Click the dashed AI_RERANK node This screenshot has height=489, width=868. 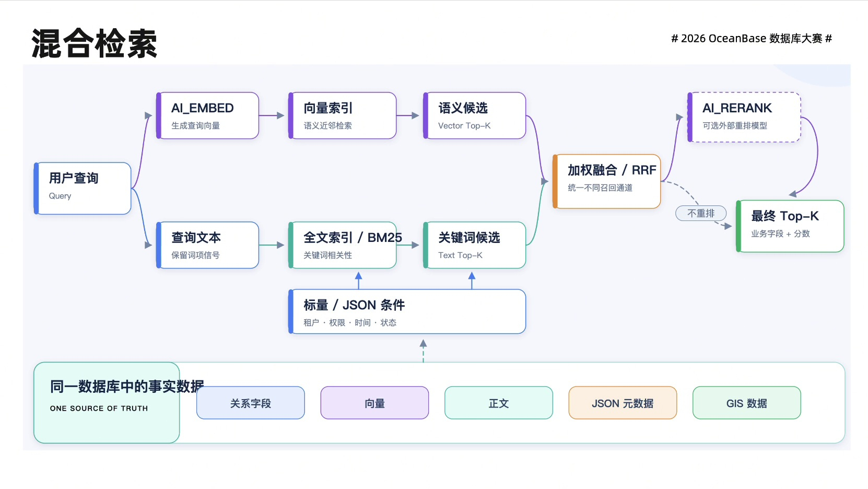744,117
